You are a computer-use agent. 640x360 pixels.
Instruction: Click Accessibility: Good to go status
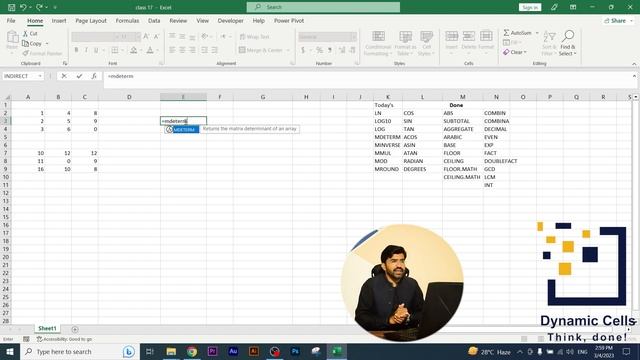coord(64,339)
